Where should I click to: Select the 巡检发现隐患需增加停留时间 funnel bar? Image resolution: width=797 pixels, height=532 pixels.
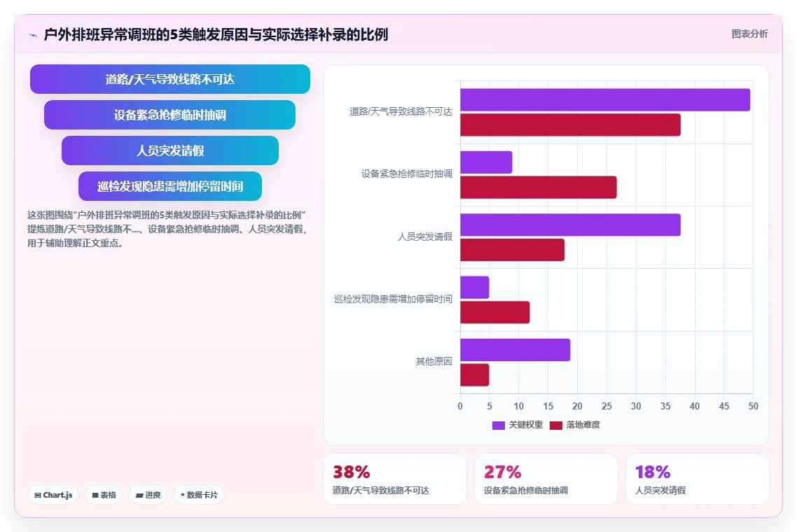click(169, 186)
